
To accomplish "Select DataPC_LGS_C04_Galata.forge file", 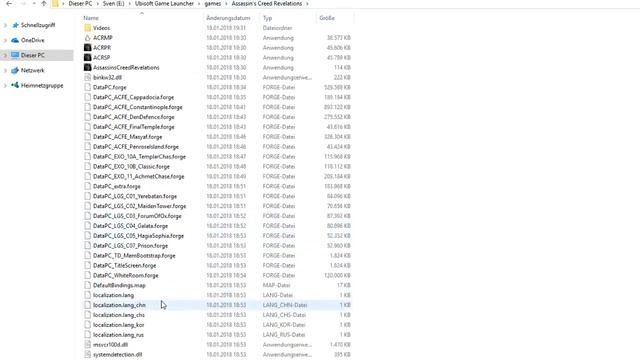I will [130, 226].
